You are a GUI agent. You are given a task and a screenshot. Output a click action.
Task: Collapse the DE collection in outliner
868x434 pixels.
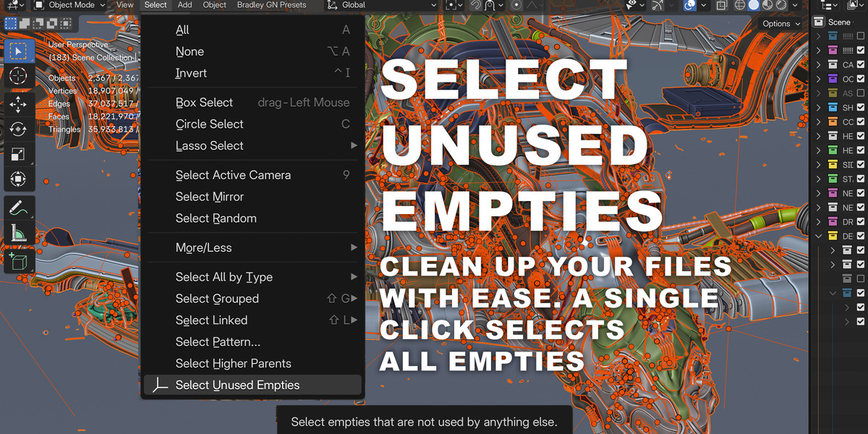tap(819, 236)
